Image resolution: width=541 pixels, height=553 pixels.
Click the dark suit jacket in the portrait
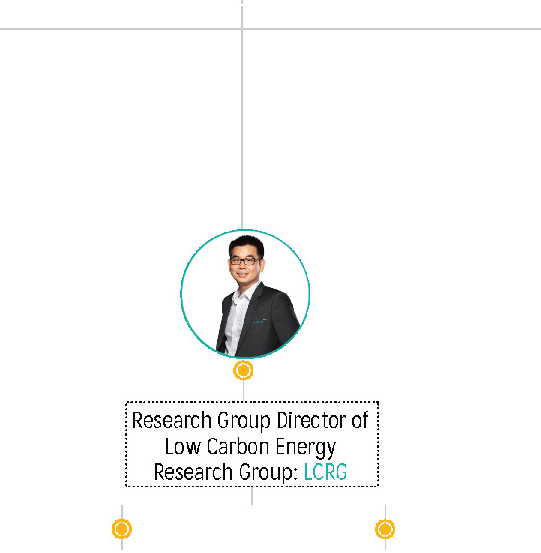(268, 323)
